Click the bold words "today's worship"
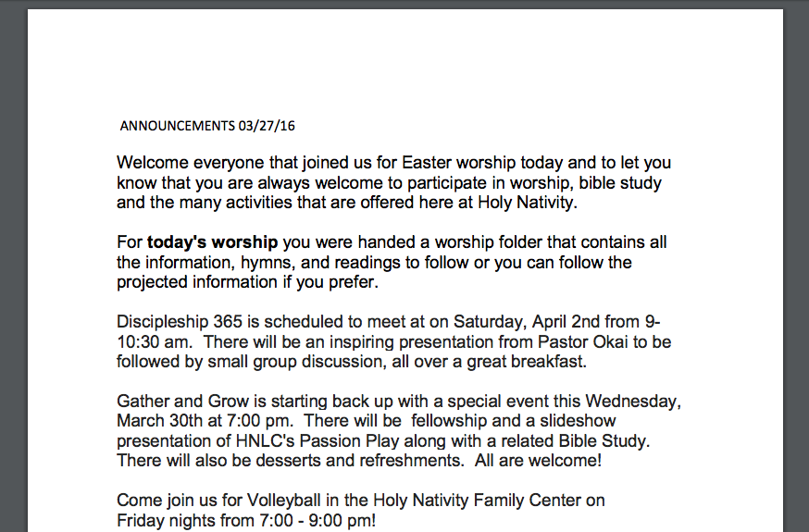809x532 pixels. coord(212,243)
